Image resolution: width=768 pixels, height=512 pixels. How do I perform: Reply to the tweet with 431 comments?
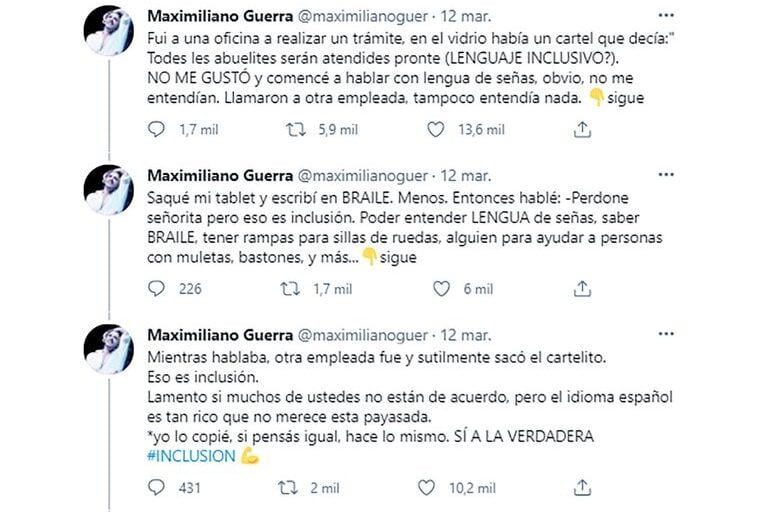156,488
